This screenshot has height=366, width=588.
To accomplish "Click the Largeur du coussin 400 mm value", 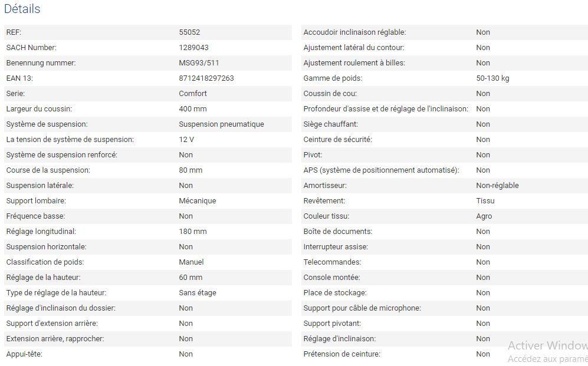I will [x=192, y=109].
